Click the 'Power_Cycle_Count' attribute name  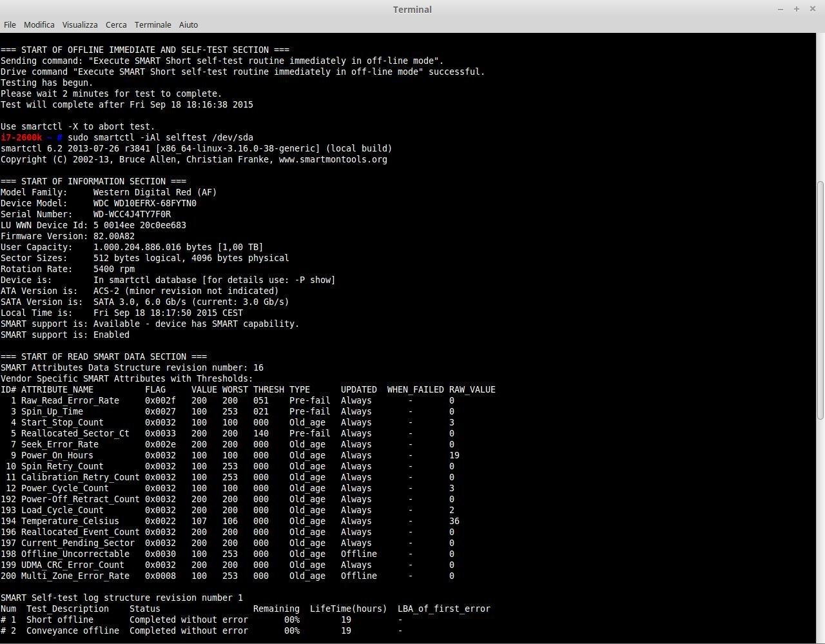point(65,488)
